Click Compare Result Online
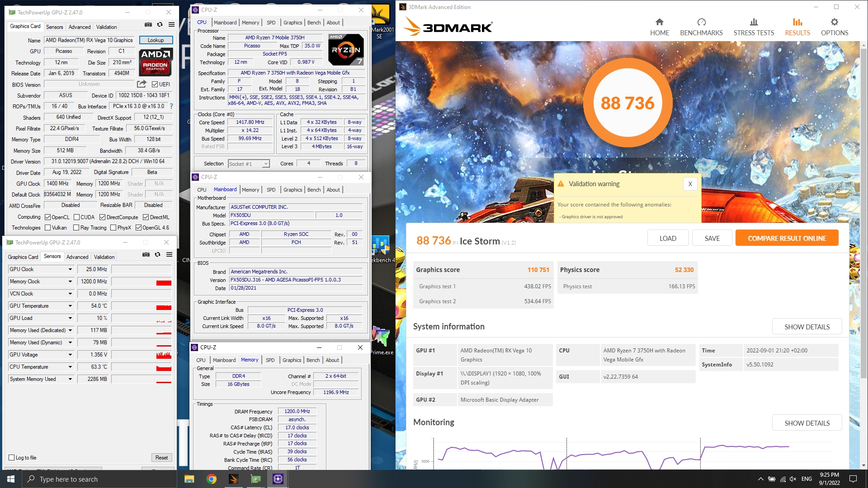 pos(787,238)
